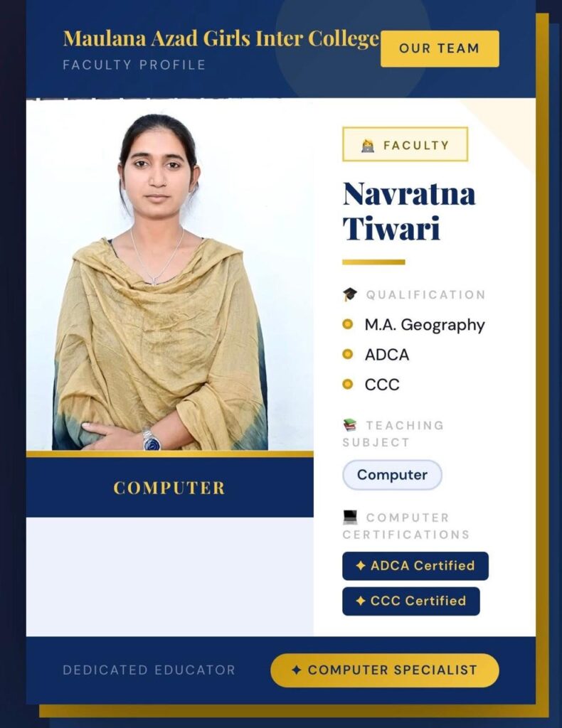Viewport: 562px width, 728px height.
Task: Click the COMPUTER SPECIALIST gold button
Action: (x=385, y=670)
